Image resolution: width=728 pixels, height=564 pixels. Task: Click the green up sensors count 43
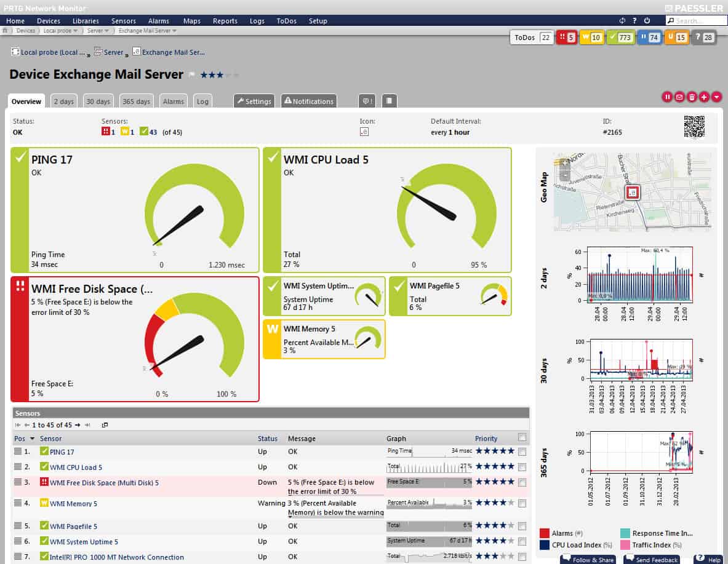click(x=148, y=132)
